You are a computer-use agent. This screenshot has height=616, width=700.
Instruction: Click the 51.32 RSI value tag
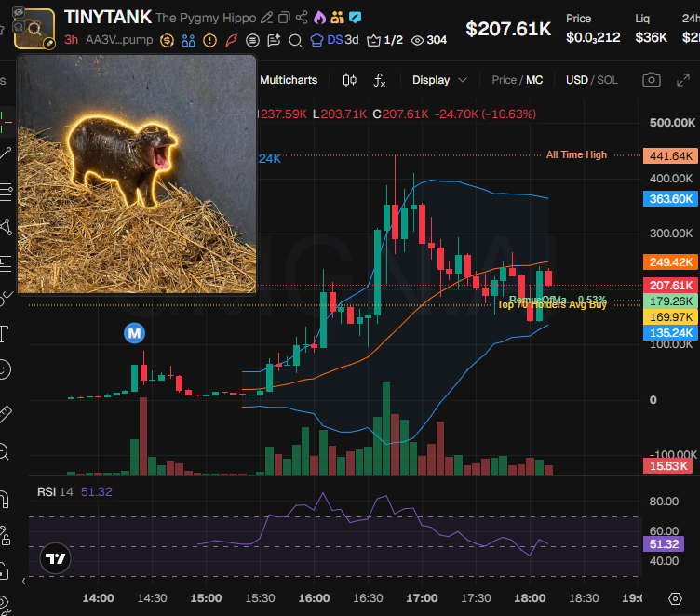[664, 544]
